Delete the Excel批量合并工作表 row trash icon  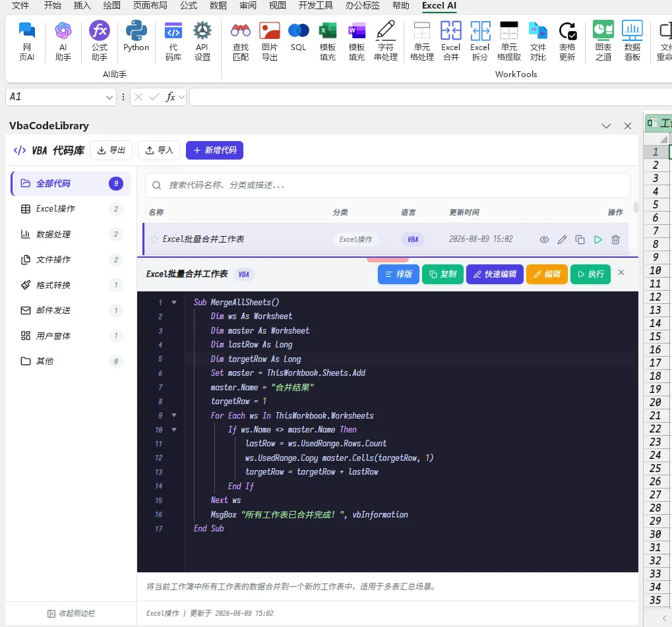click(615, 239)
